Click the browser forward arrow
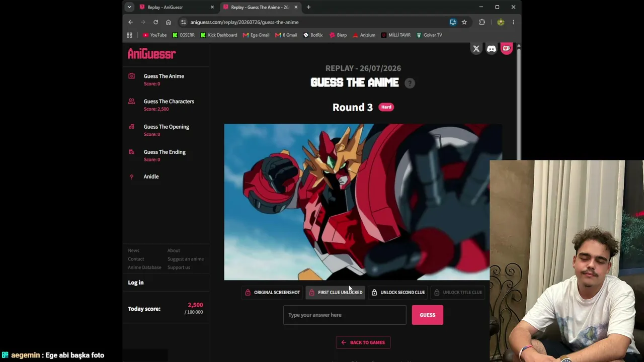 coord(143,22)
